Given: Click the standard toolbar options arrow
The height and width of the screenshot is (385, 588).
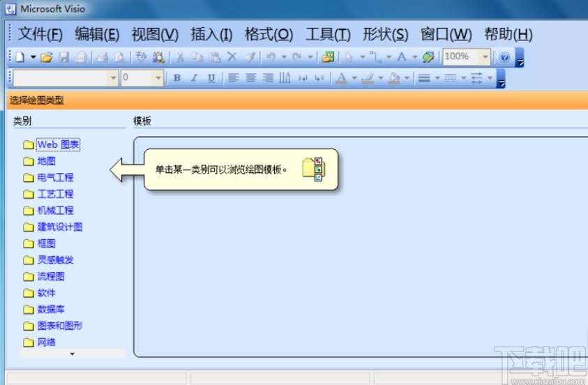Looking at the screenshot, I should [x=520, y=57].
